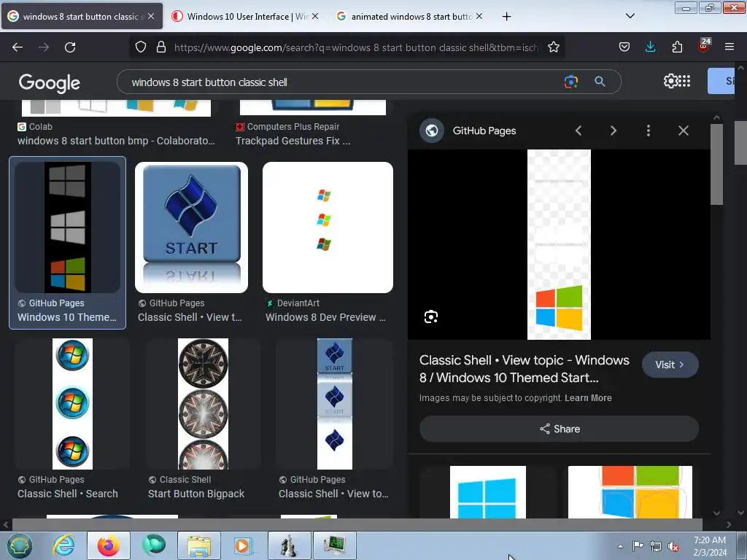Open the Google apps grid

684,81
